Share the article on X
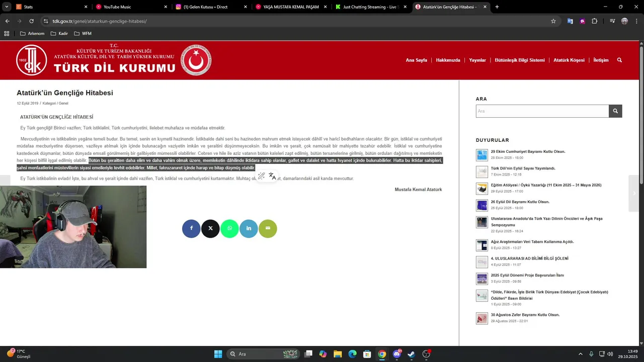The width and height of the screenshot is (644, 362). click(x=210, y=228)
